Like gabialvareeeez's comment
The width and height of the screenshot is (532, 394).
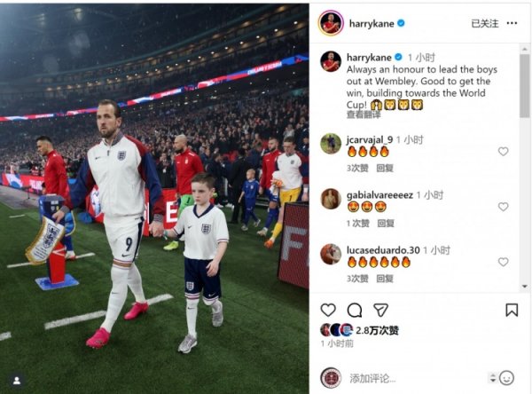coord(503,207)
